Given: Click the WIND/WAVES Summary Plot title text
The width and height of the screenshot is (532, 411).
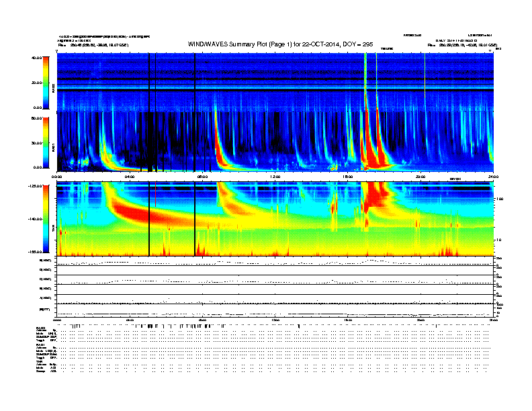Looking at the screenshot, I should (280, 44).
